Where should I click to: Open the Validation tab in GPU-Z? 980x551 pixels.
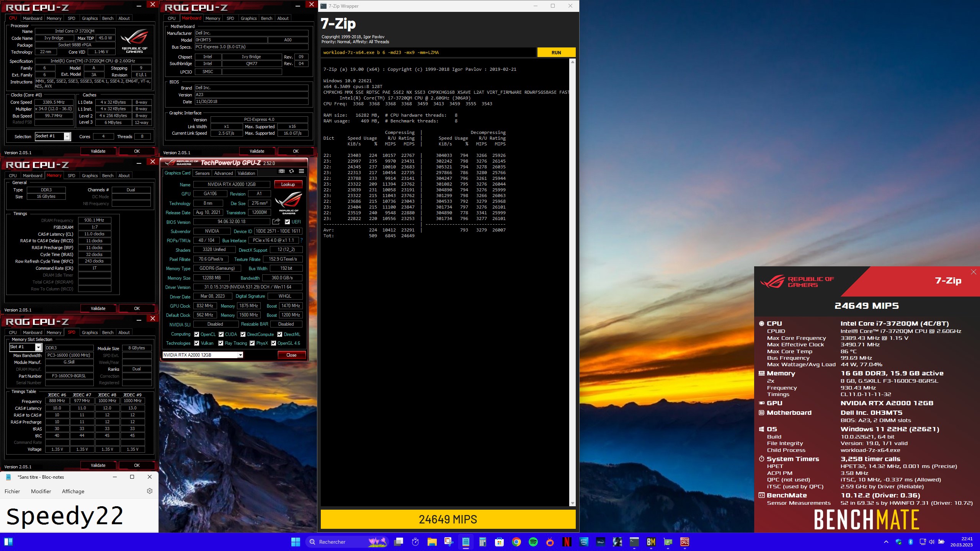tap(246, 173)
